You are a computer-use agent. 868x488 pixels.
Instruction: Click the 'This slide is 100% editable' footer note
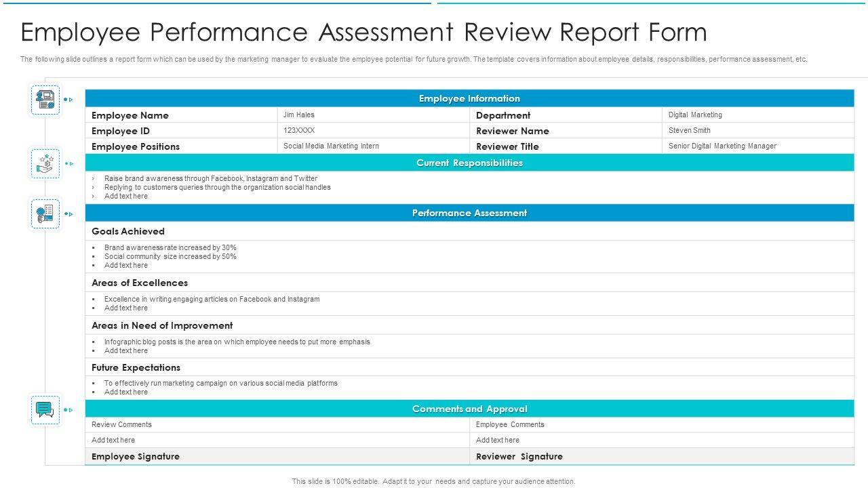433,481
